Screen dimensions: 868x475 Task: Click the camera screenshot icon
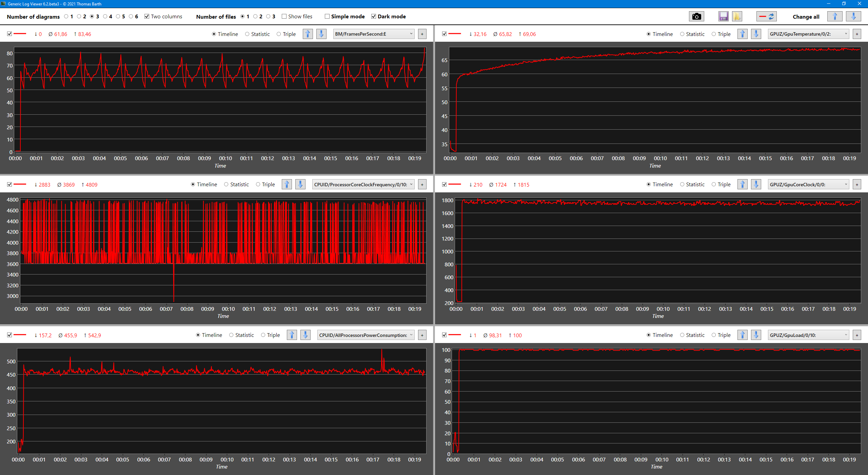coord(696,16)
